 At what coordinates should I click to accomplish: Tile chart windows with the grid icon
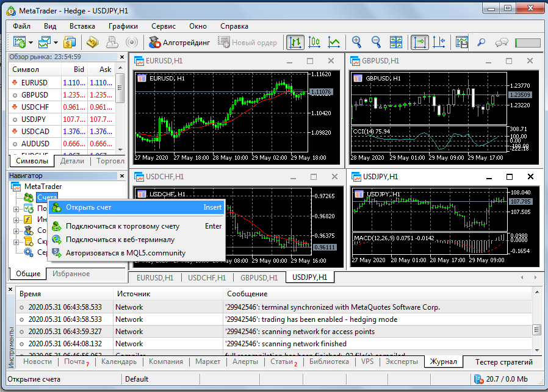tap(395, 42)
